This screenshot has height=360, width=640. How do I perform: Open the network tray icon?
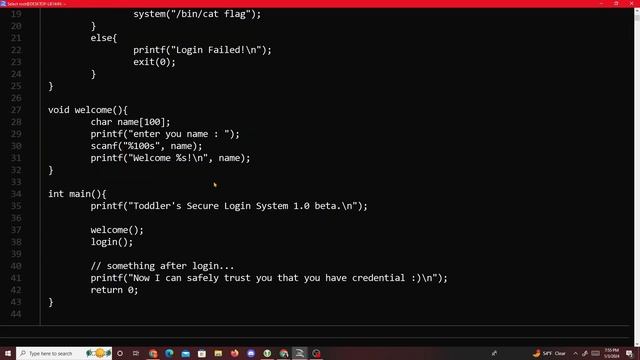(x=585, y=353)
